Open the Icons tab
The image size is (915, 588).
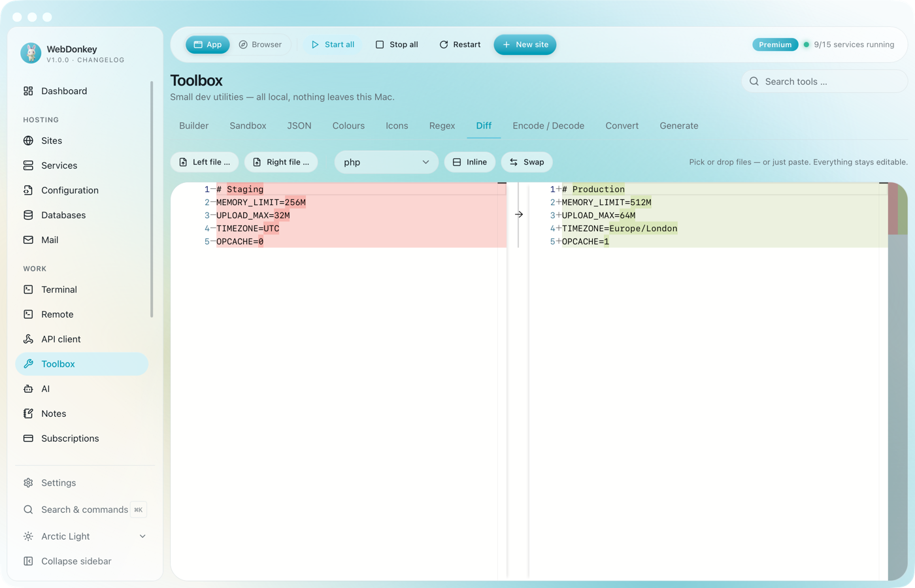click(397, 125)
